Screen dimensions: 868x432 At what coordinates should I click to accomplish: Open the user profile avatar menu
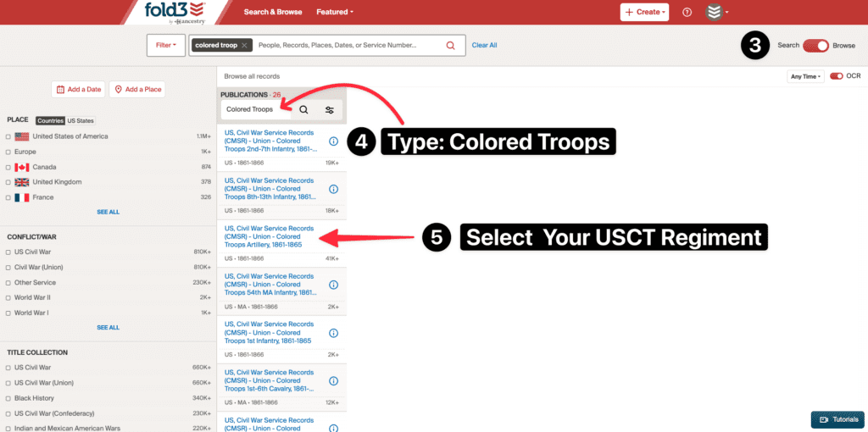pos(715,12)
